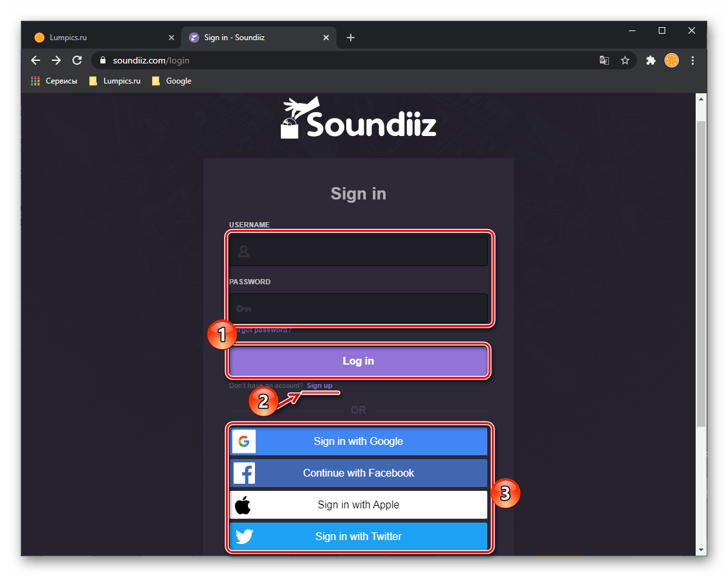The height and width of the screenshot is (577, 728).
Task: Follow the Sign up link
Action: (x=320, y=385)
